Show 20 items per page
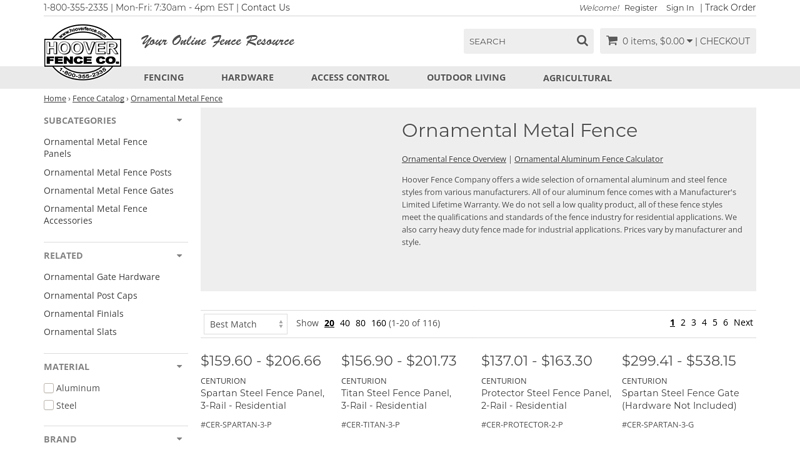The width and height of the screenshot is (800, 450). coord(329,323)
